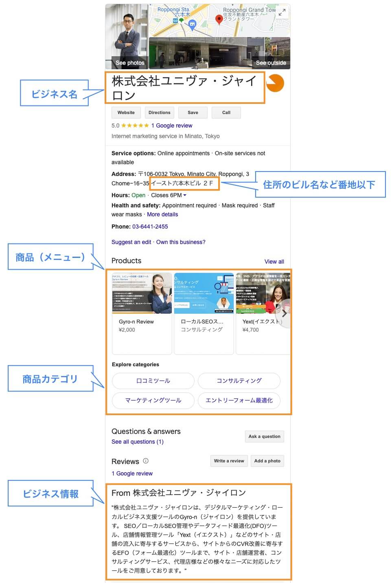The image size is (392, 583).
Task: Select the コンサルティング category chip
Action: (239, 381)
